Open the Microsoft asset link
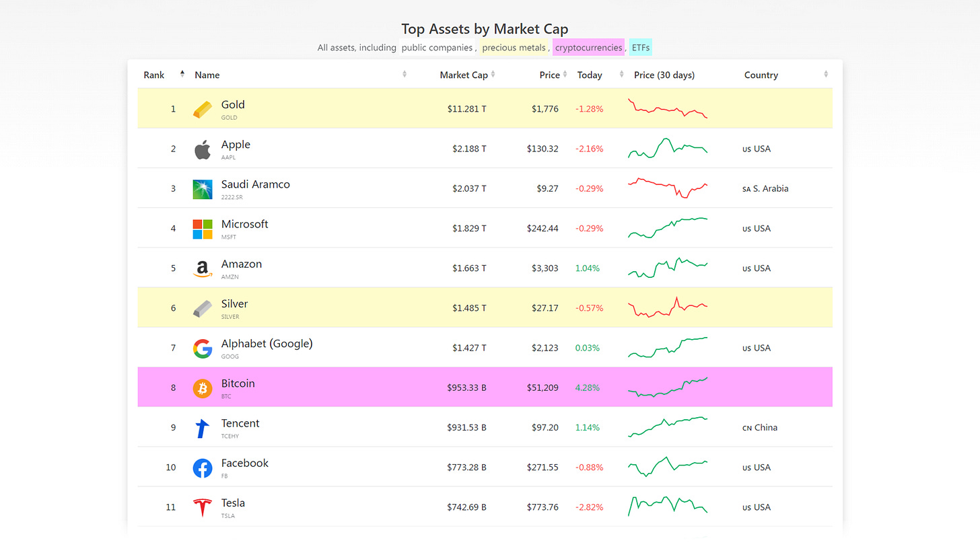 (x=245, y=224)
